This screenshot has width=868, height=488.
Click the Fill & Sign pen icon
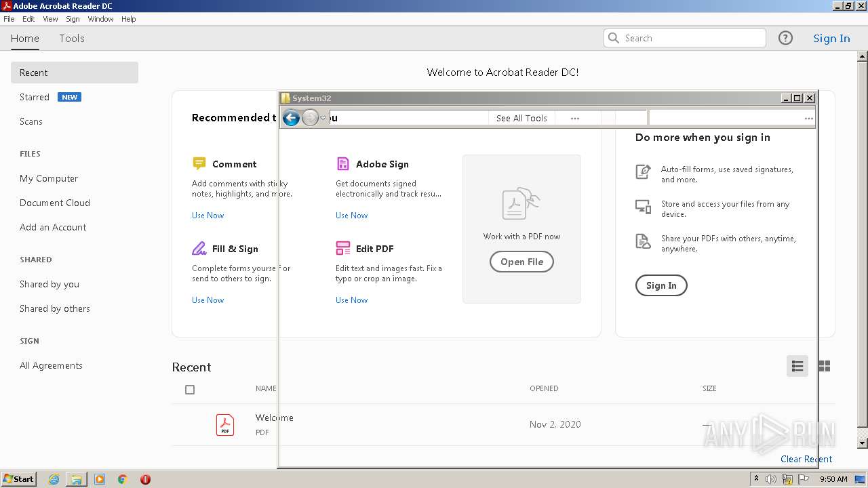click(x=199, y=248)
